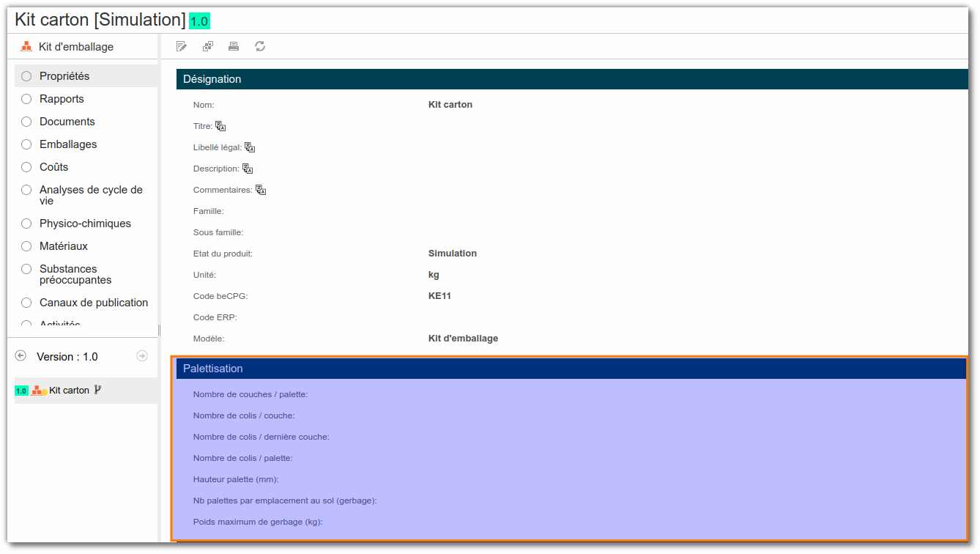Image resolution: width=980 pixels, height=554 pixels.
Task: Click the refresh arrows icon
Action: pos(260,47)
